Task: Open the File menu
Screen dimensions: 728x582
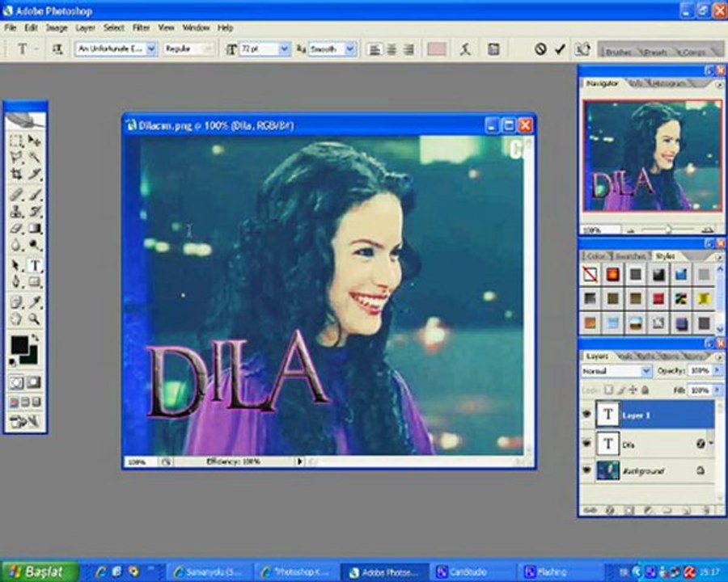Action: click(x=11, y=27)
